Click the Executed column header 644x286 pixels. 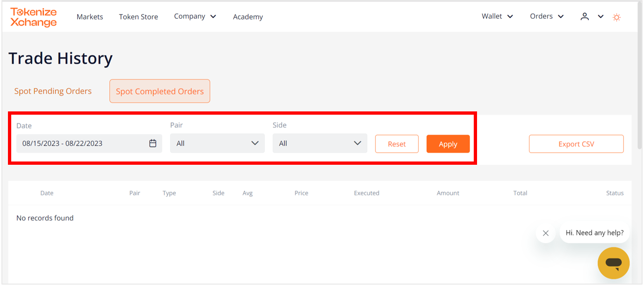coord(367,193)
